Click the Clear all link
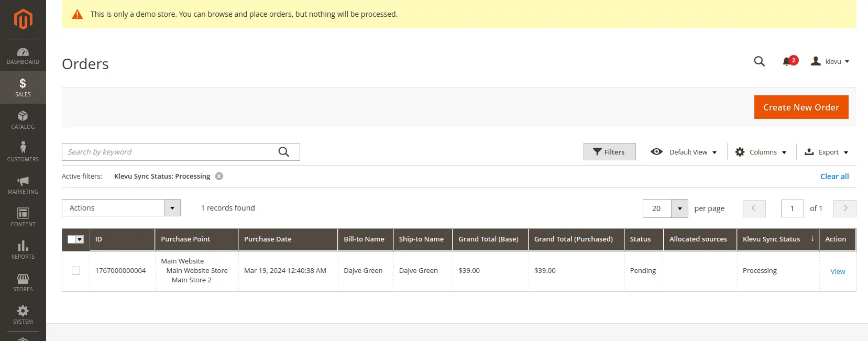The image size is (868, 341). coord(834,177)
